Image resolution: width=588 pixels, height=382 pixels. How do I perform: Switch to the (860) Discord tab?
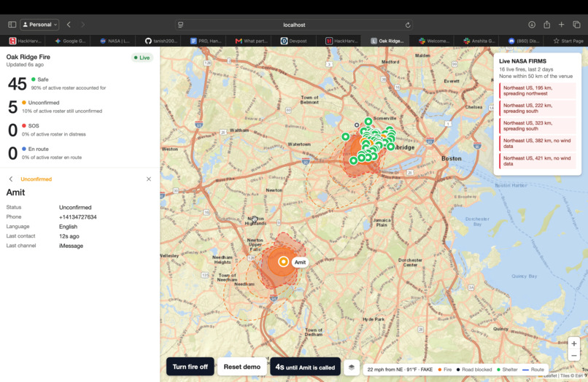click(524, 41)
